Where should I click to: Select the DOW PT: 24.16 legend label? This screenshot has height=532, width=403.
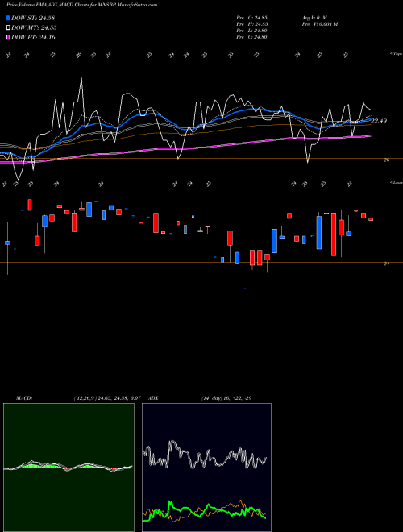pos(33,37)
